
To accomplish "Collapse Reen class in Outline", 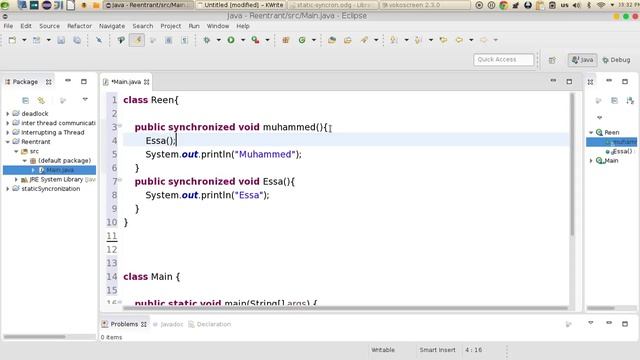I will tap(591, 132).
